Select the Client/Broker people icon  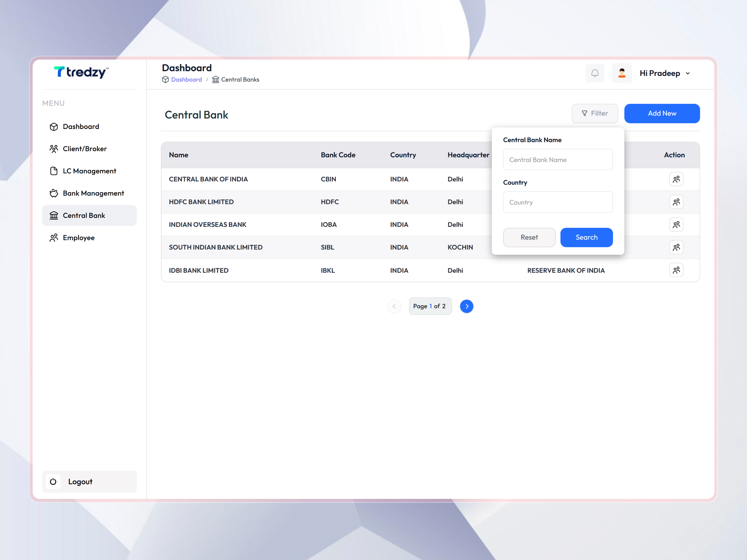(54, 148)
